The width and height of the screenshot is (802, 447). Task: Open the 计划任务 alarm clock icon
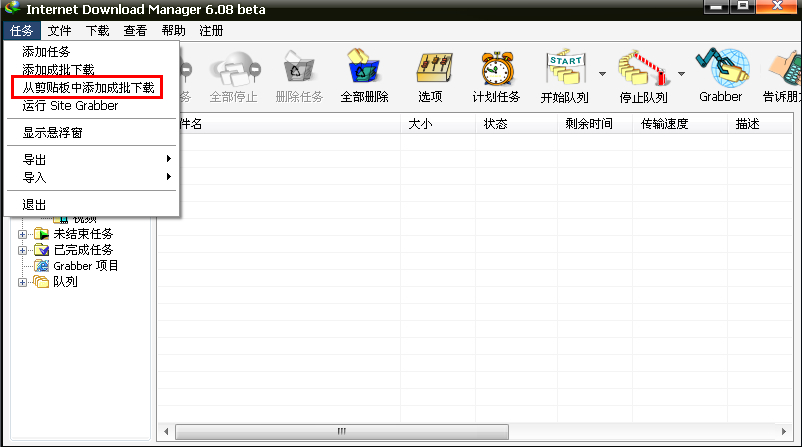(x=496, y=77)
